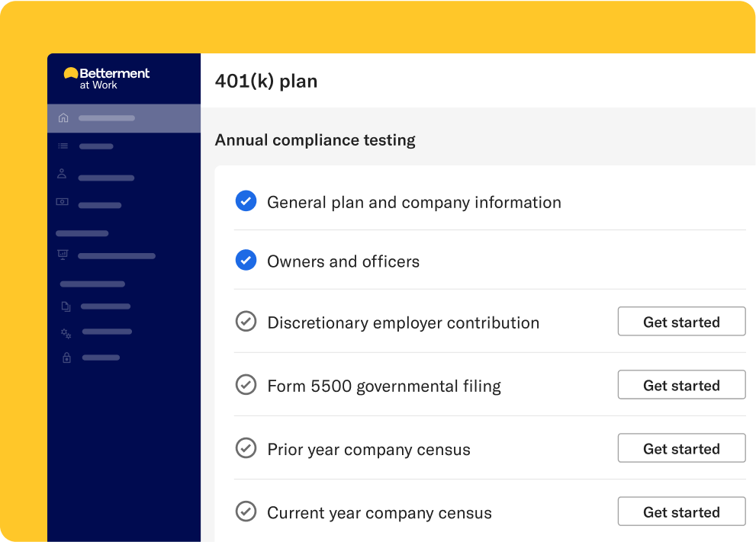Open the presentation chart icon item
Viewport: 756px width, 542px height.
[63, 255]
